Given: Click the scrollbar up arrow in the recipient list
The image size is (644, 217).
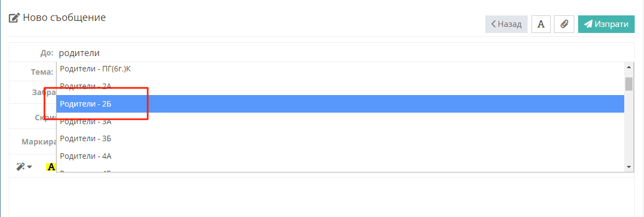Looking at the screenshot, I should (x=629, y=66).
